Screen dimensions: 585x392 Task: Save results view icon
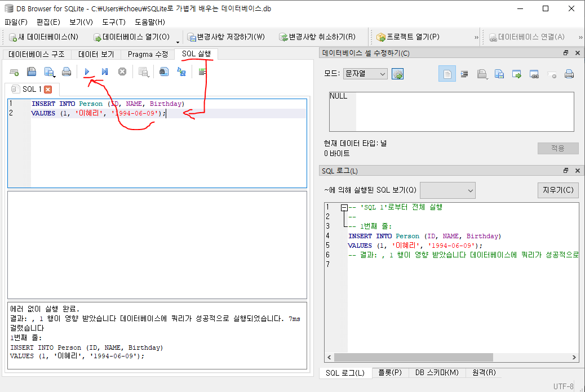(x=143, y=72)
